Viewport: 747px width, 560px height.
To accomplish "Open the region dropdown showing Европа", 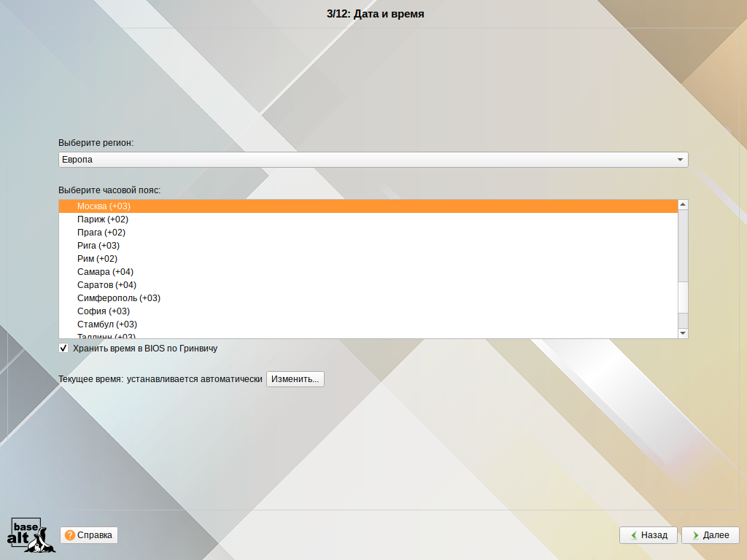I will pyautogui.click(x=372, y=160).
